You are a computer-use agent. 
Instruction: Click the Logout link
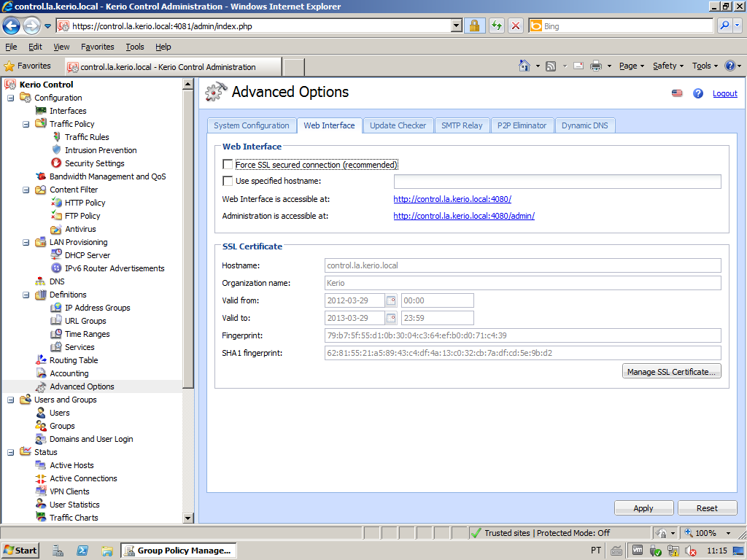coord(724,93)
